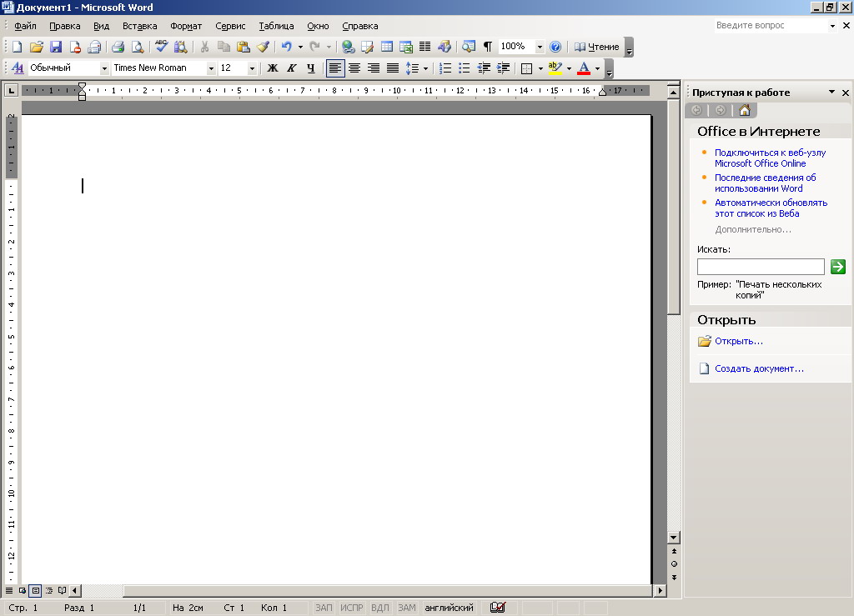Toggle italic formatting (К)
854x616 pixels.
pyautogui.click(x=291, y=68)
